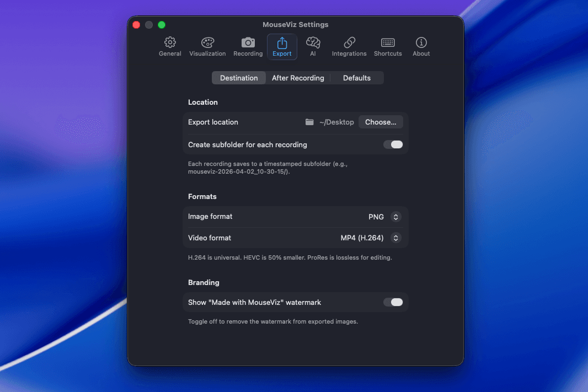Click the Branding section heading
Viewport: 588px width, 392px height.
[204, 283]
